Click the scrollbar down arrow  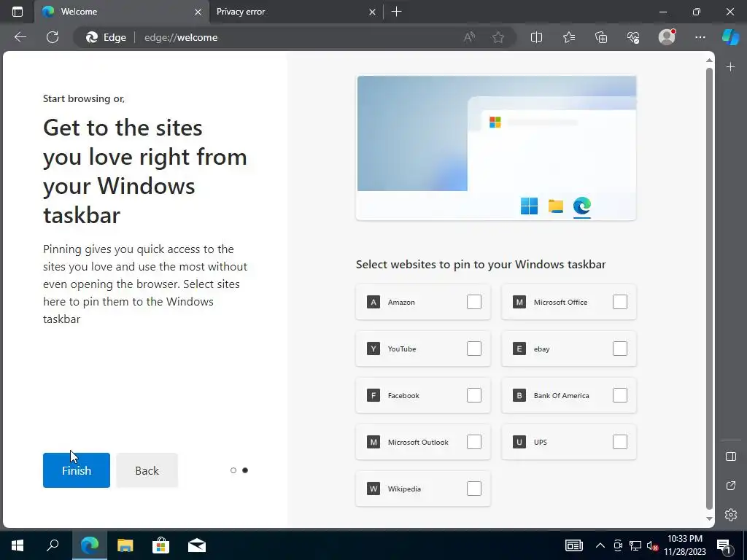[709, 518]
